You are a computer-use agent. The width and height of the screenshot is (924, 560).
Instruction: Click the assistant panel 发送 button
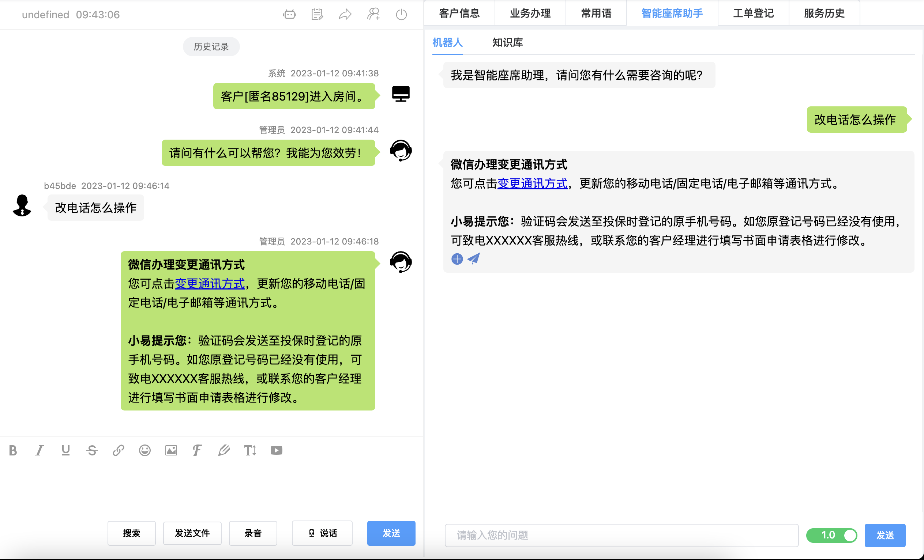(x=885, y=535)
